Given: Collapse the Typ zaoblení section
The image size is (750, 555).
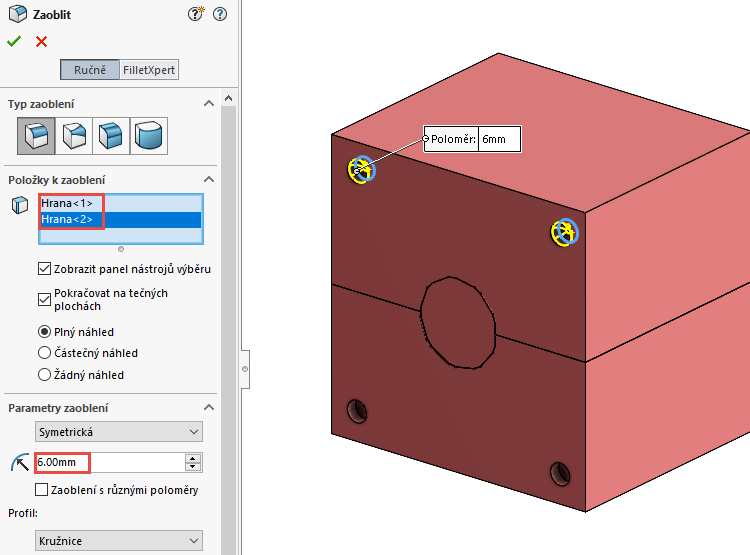Looking at the screenshot, I should click(209, 103).
